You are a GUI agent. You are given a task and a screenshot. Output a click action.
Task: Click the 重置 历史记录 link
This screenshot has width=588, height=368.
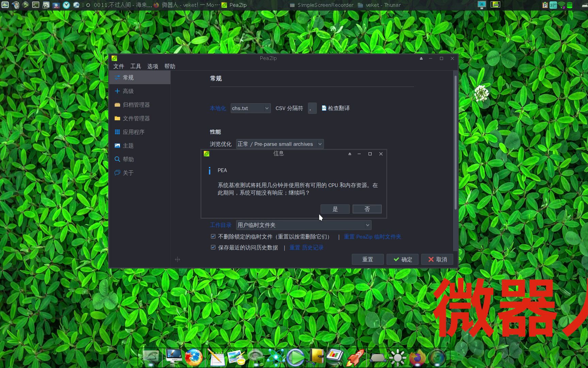306,248
